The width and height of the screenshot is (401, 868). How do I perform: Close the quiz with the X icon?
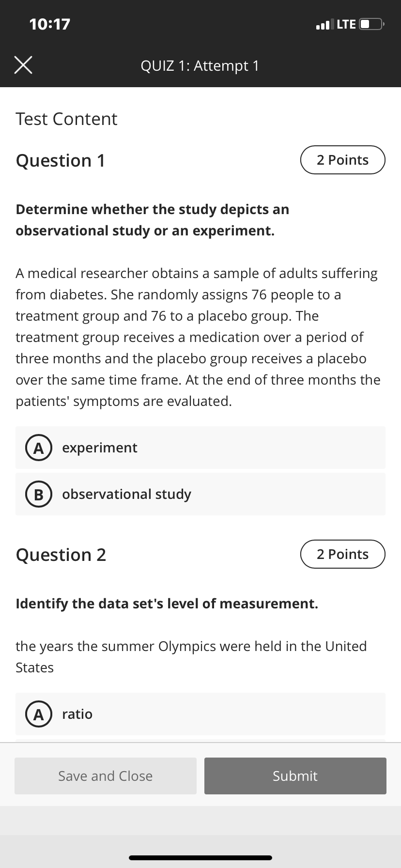(x=23, y=65)
